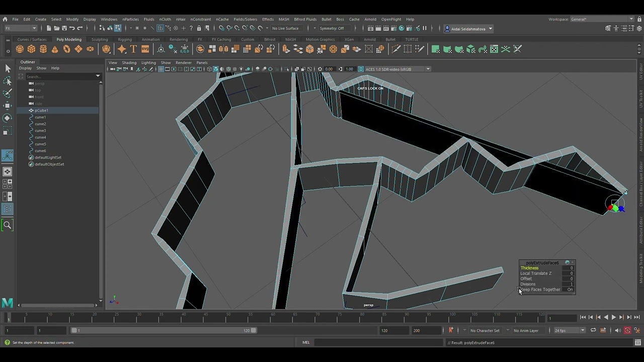Screen dimensions: 644x362
Task: Expand the Outliner search filter arrow
Action: (98, 76)
